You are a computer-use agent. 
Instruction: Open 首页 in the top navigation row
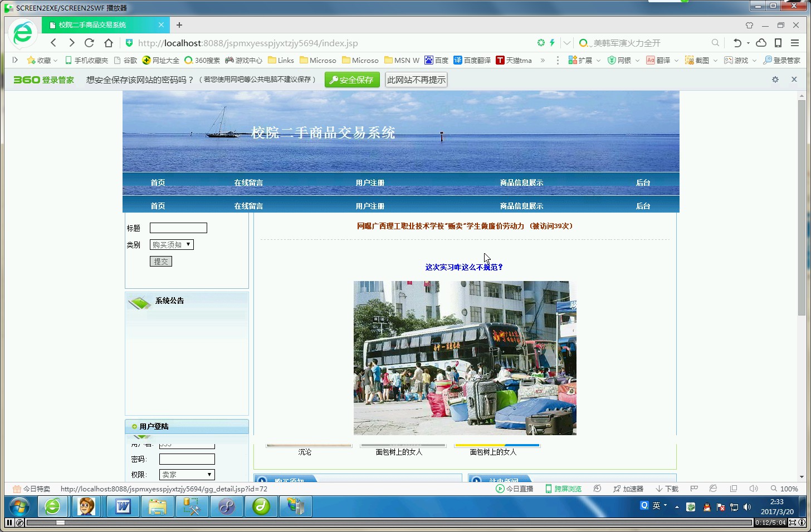pos(158,183)
